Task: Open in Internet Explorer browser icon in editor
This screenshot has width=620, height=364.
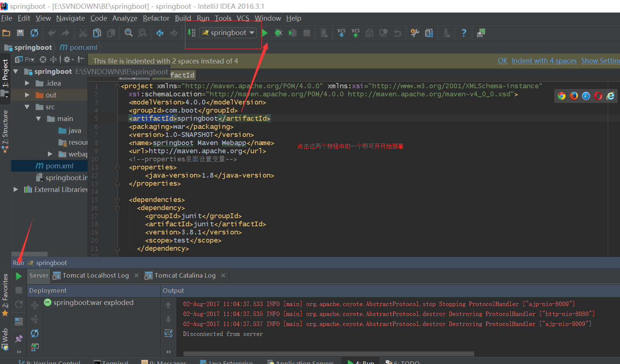Action: pyautogui.click(x=611, y=96)
